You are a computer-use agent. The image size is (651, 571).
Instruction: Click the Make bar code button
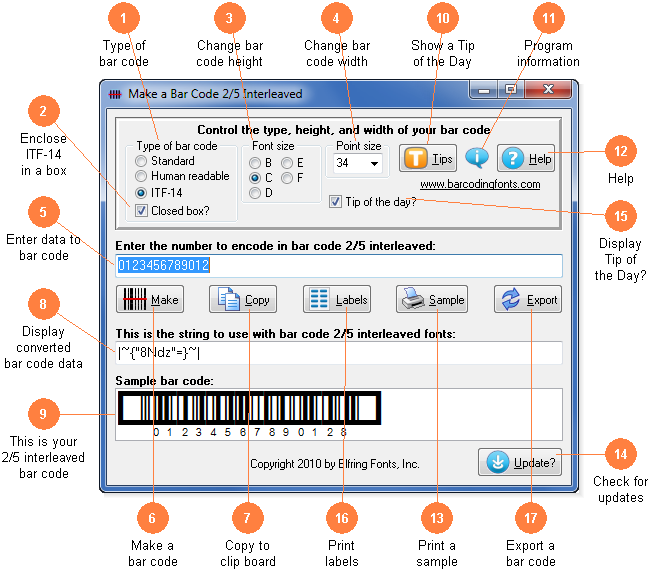point(150,299)
